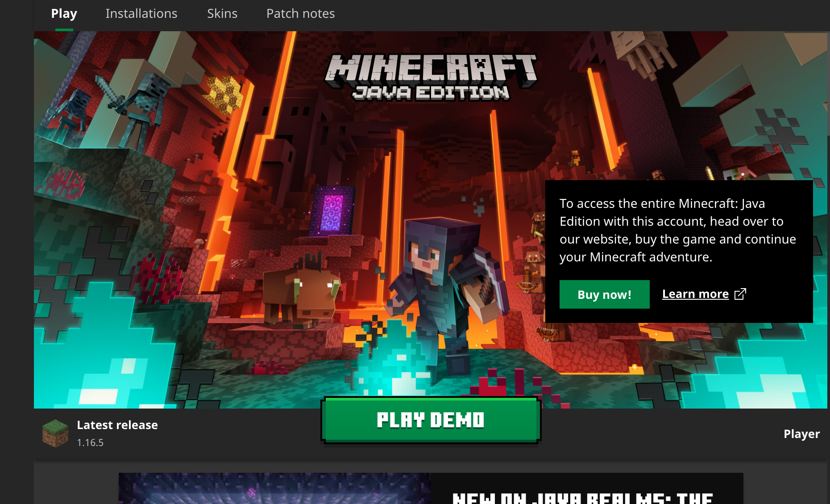Click the Minecraft Java Edition logo
The image size is (830, 504).
point(431,77)
